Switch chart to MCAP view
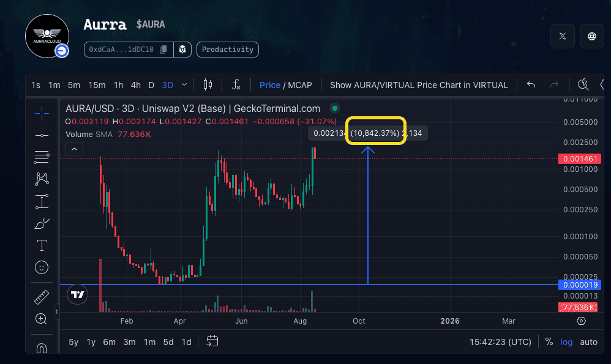Image resolution: width=611 pixels, height=364 pixels. [x=300, y=85]
